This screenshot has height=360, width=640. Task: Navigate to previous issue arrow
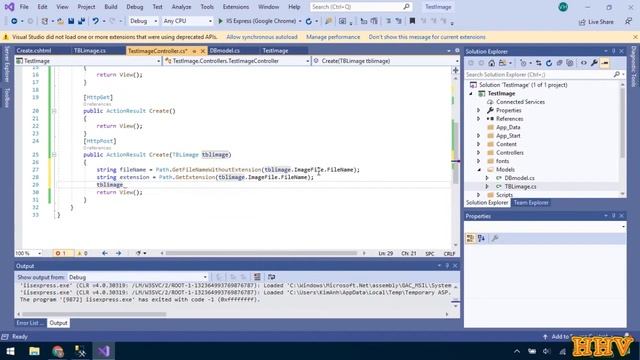105,253
